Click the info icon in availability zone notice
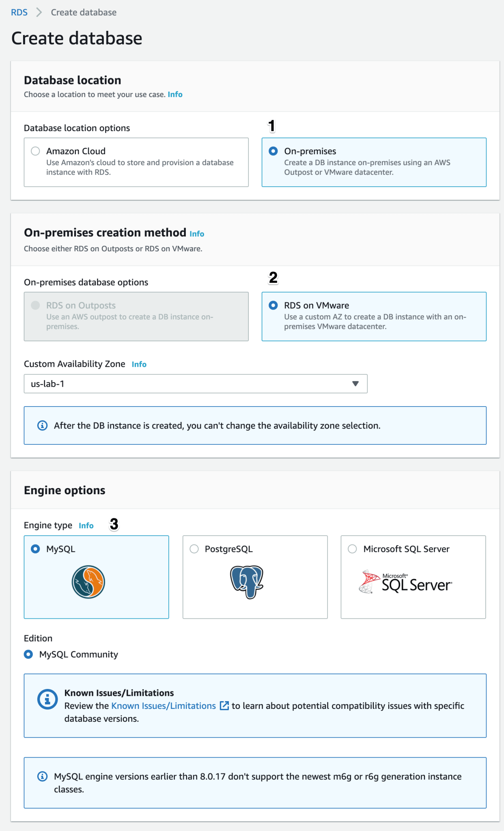Image resolution: width=504 pixels, height=831 pixels. [x=42, y=425]
